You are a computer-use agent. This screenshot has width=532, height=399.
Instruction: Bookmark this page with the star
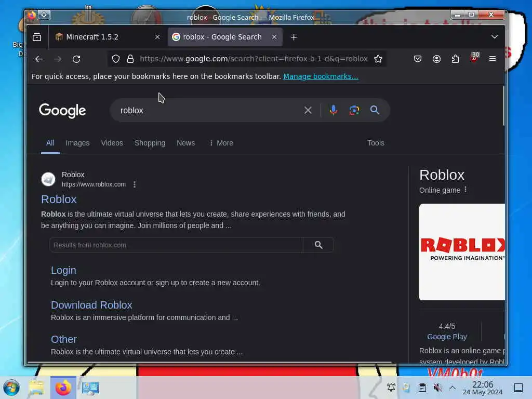[x=378, y=59]
